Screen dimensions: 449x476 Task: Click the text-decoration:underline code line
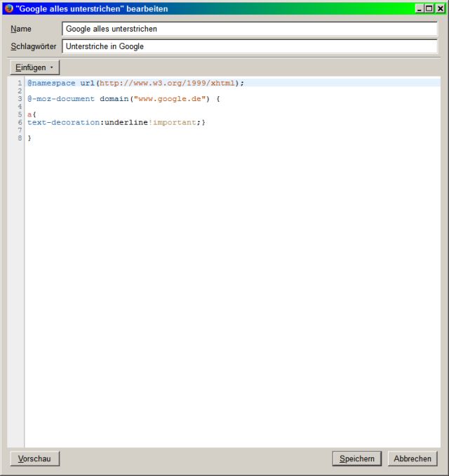click(x=116, y=123)
